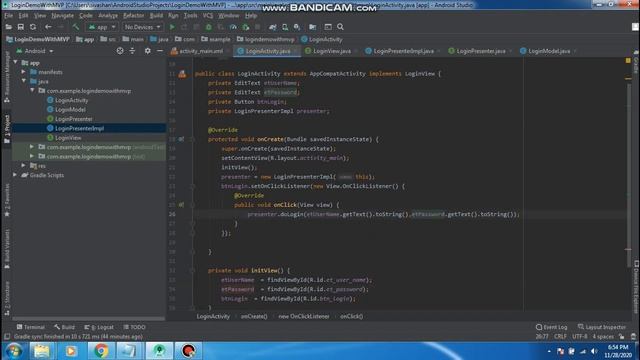Click Attach Debugger to Android Process icon

pyautogui.click(x=246, y=27)
